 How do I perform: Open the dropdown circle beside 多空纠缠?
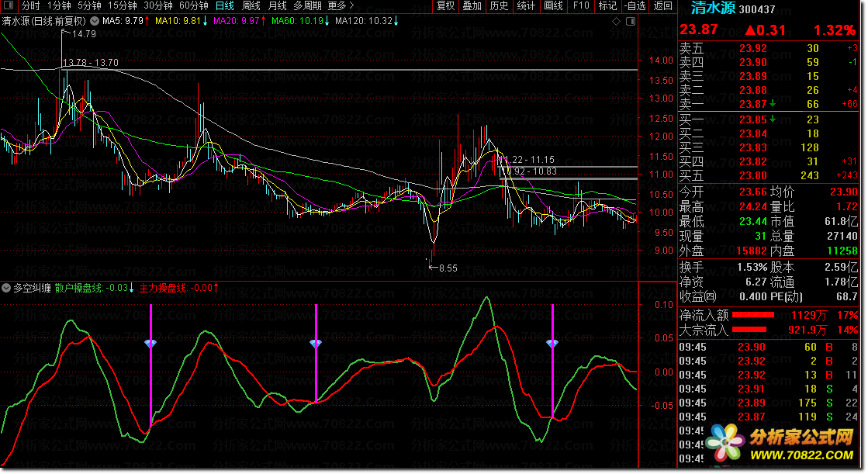click(6, 288)
